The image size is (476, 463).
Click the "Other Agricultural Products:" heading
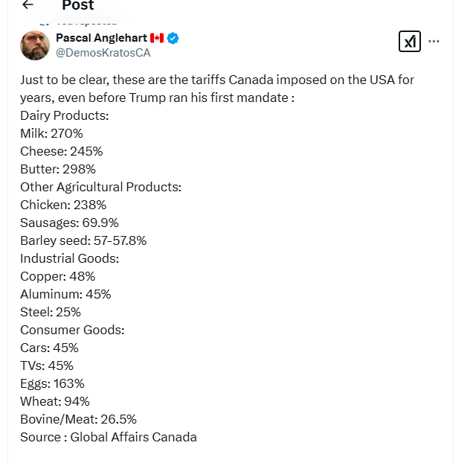coord(100,187)
